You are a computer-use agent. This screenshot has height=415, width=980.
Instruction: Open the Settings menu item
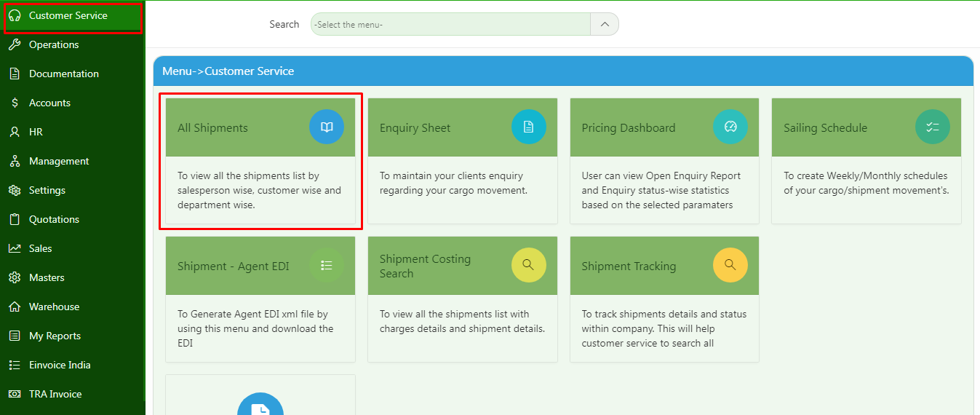73,190
